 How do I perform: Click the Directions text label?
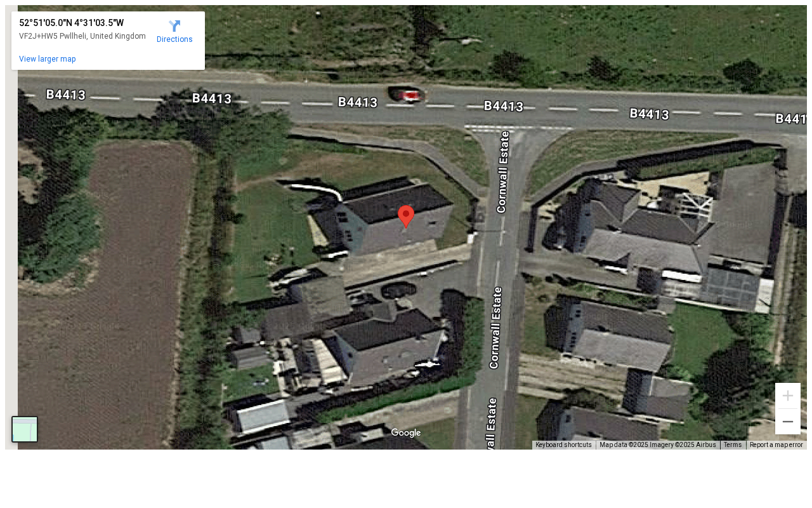[x=174, y=39]
